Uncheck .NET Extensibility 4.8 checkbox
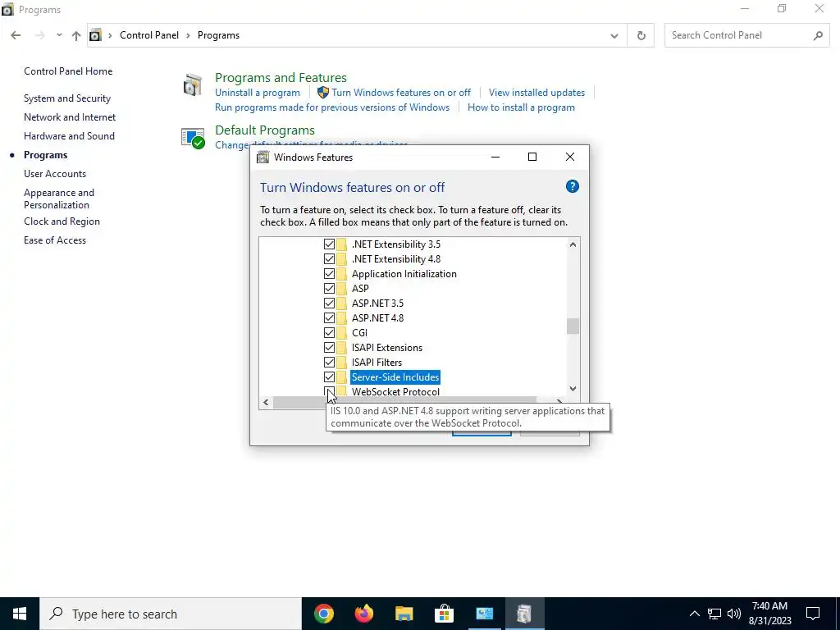 329,258
